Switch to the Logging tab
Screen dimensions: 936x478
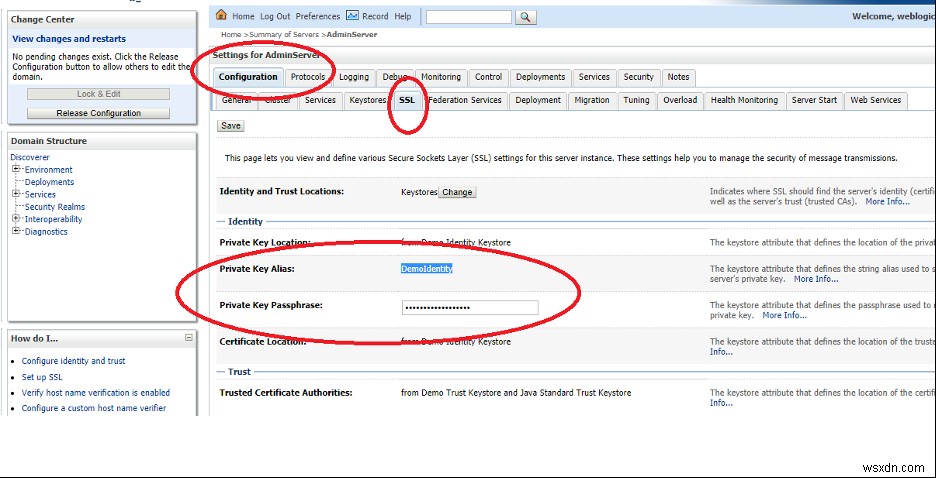point(354,77)
